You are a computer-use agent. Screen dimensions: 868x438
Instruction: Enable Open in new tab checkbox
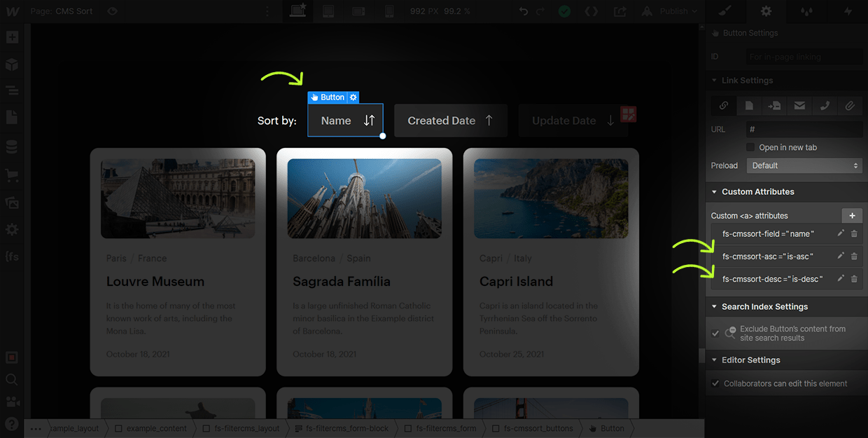(x=750, y=147)
